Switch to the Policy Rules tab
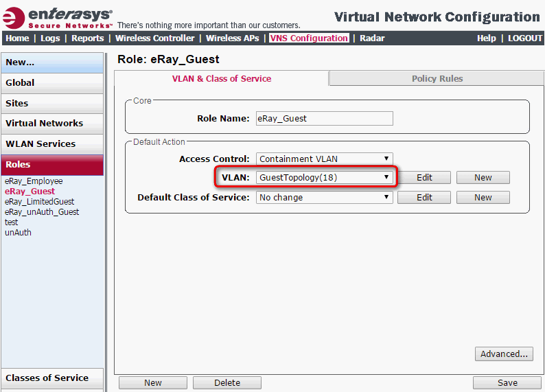545x392 pixels. 437,79
